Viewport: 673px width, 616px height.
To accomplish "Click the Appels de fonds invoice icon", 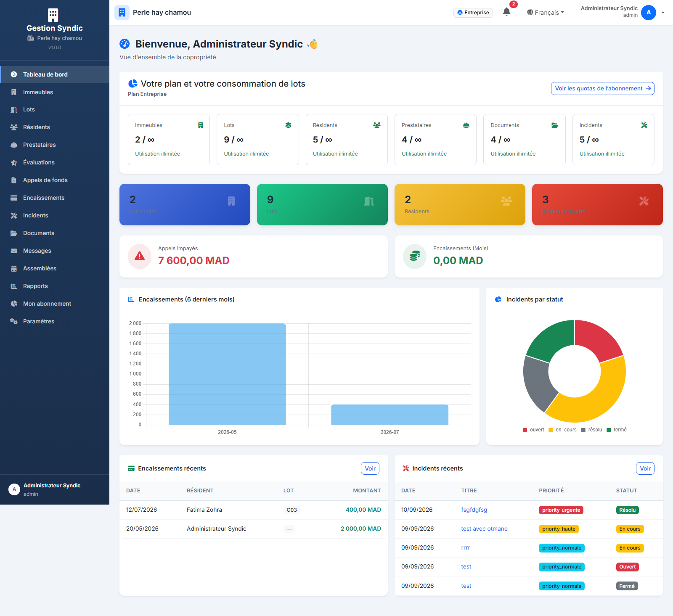I will click(x=14, y=180).
